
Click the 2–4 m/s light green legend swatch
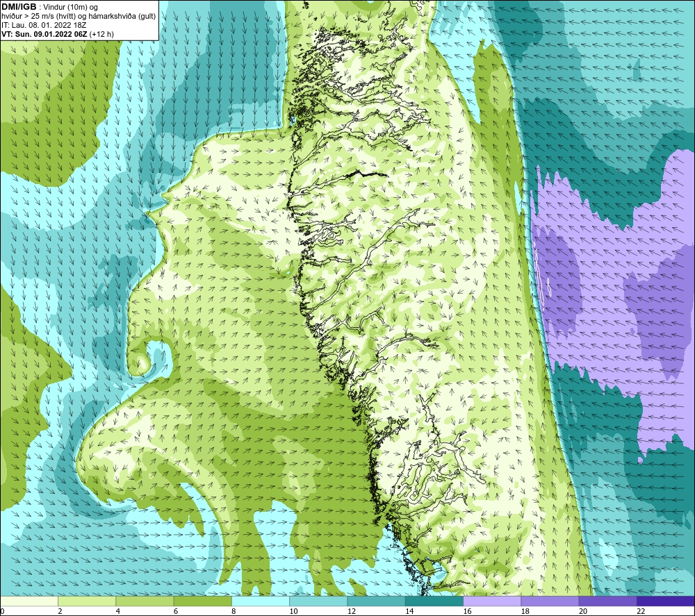[x=87, y=601]
